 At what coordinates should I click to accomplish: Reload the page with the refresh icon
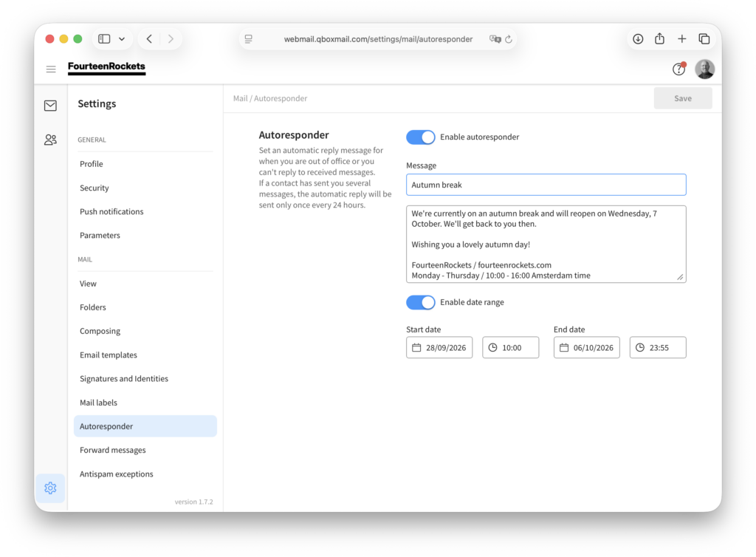[x=509, y=38]
